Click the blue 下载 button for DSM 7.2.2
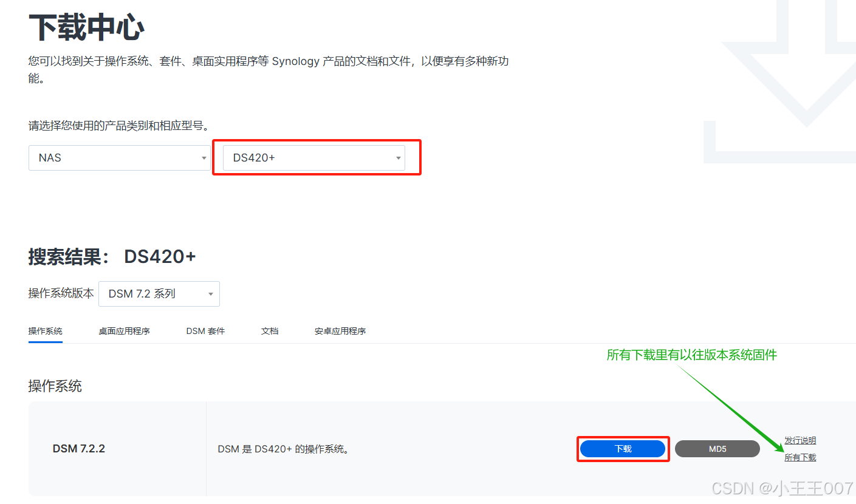The image size is (856, 504). (x=623, y=449)
